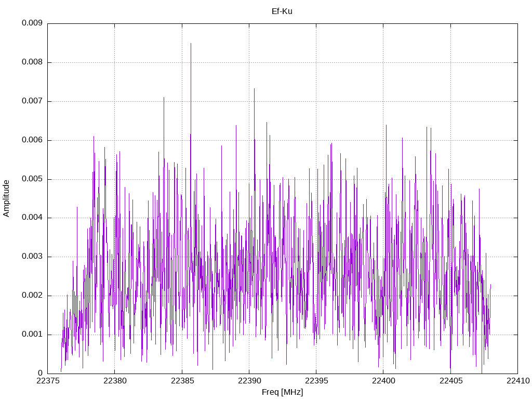Select the Freq [MHz] x-axis label

[282, 392]
